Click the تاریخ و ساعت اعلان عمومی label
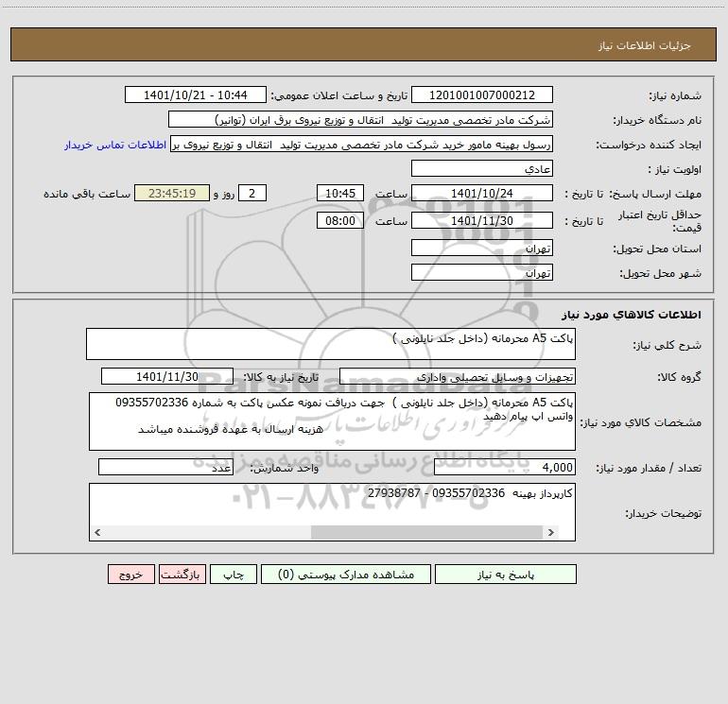Image resolution: width=728 pixels, height=704 pixels. (x=338, y=95)
